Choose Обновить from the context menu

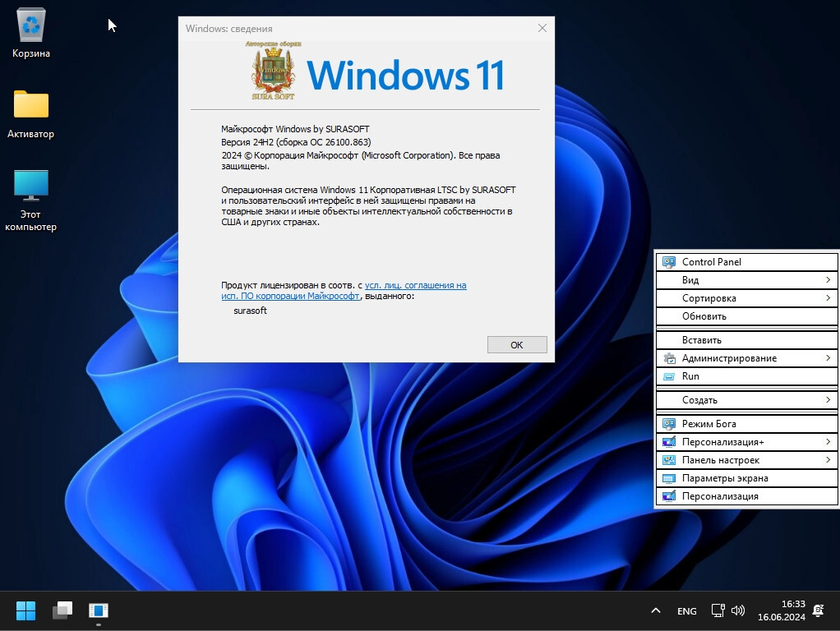pos(704,316)
